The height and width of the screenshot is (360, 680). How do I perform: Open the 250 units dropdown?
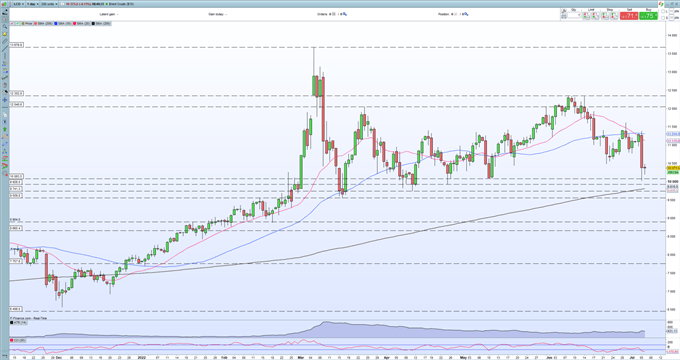click(x=49, y=4)
